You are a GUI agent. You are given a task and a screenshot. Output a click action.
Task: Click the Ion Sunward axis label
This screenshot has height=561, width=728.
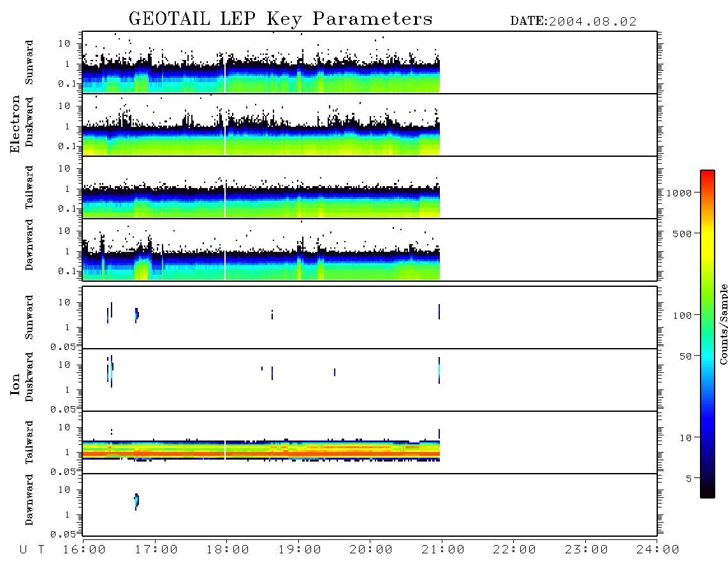click(x=29, y=317)
